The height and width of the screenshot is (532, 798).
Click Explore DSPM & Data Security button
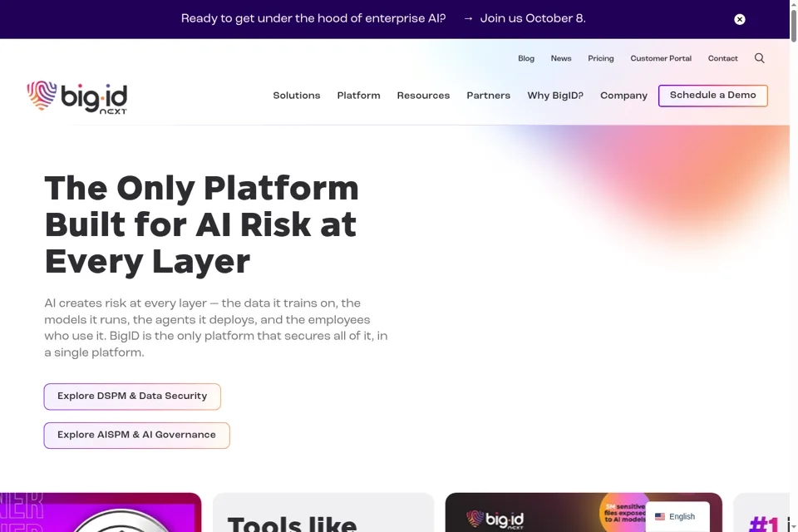132,397
